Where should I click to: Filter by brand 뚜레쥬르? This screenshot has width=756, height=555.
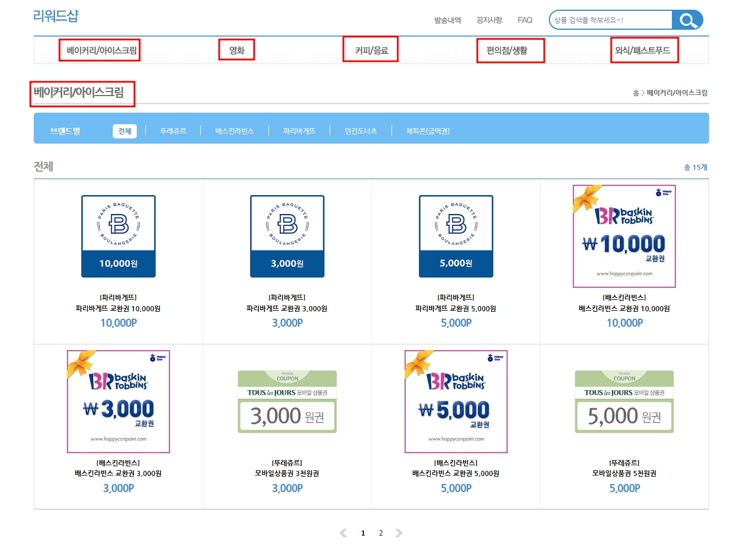pyautogui.click(x=173, y=131)
